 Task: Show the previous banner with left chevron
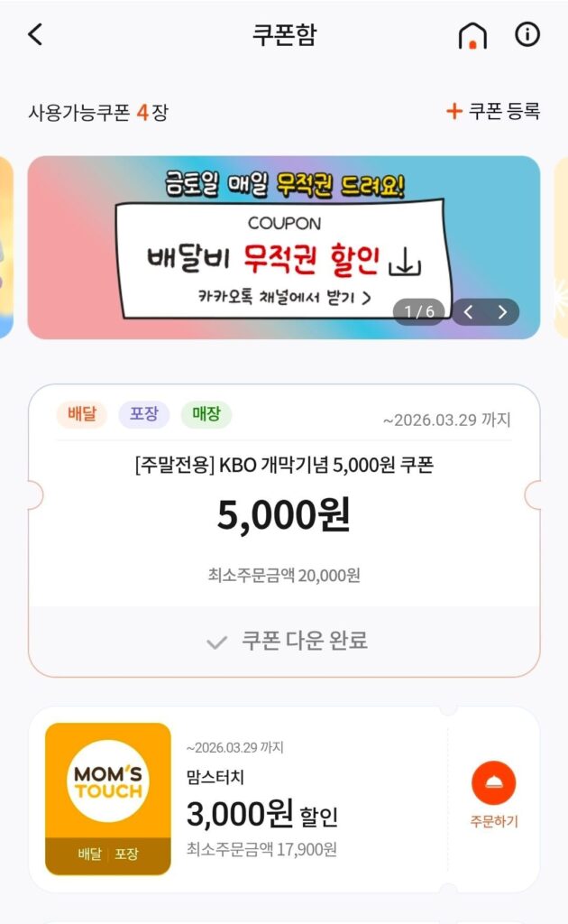[469, 311]
